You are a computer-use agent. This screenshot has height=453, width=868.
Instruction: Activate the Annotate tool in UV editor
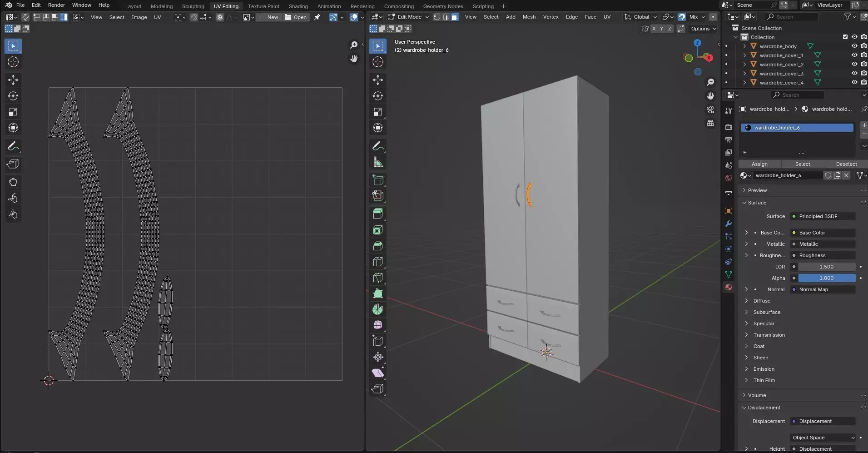(x=13, y=146)
